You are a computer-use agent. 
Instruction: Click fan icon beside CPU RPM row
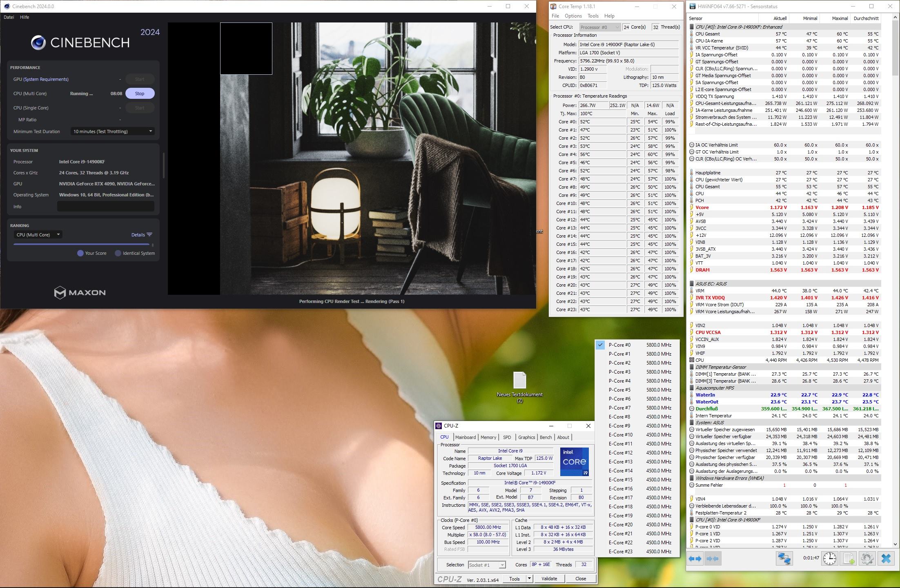click(x=691, y=360)
